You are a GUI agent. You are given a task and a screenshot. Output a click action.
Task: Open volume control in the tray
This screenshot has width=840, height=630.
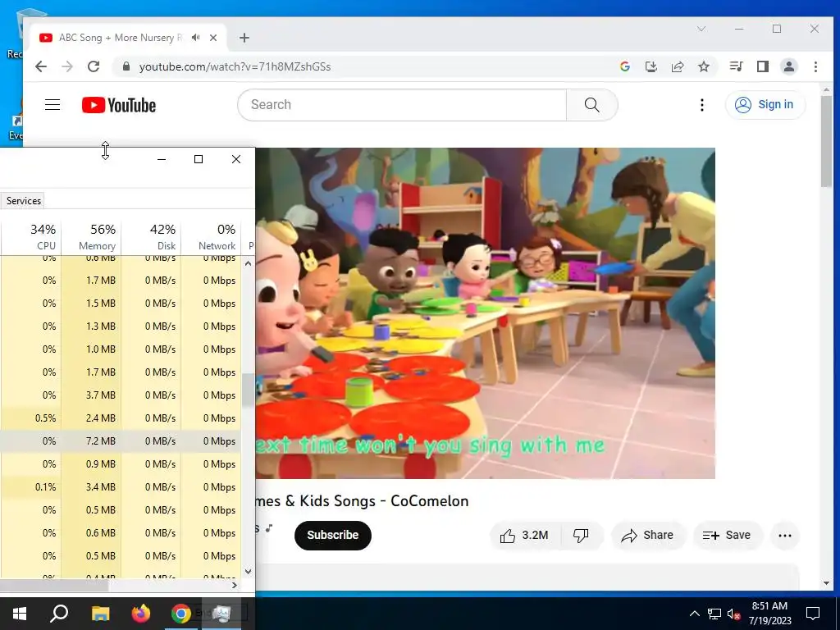(x=733, y=614)
